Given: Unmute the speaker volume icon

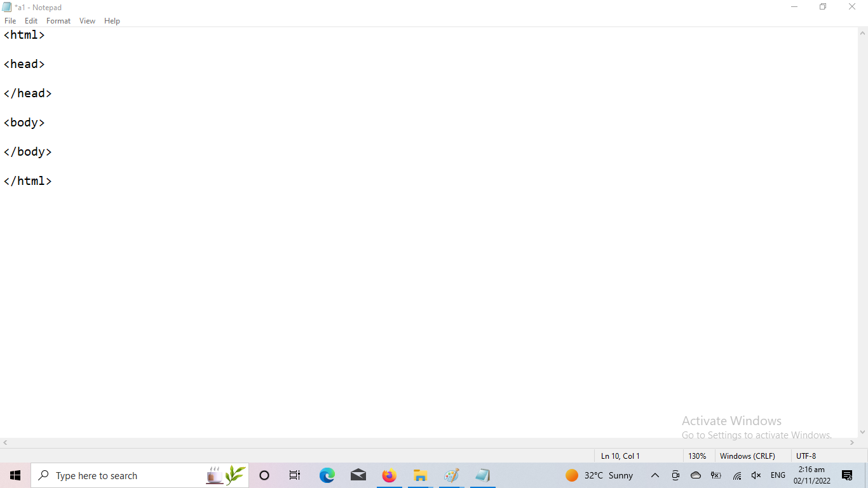Looking at the screenshot, I should [756, 475].
